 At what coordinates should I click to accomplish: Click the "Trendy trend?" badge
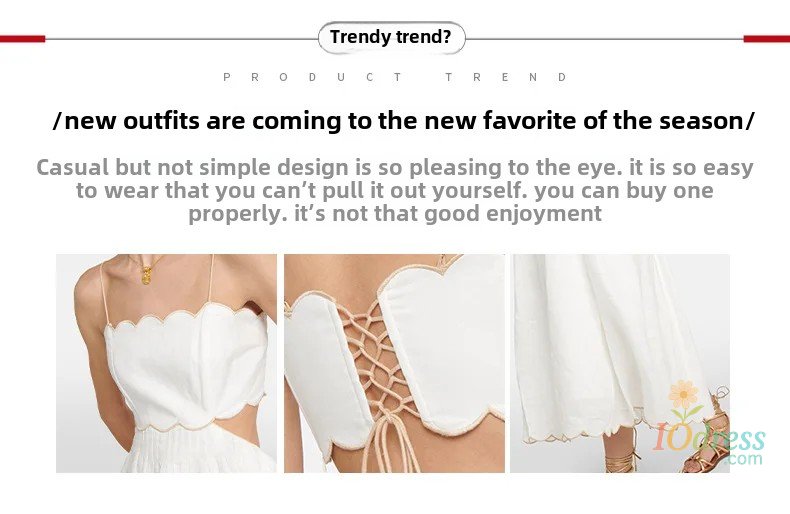391,38
